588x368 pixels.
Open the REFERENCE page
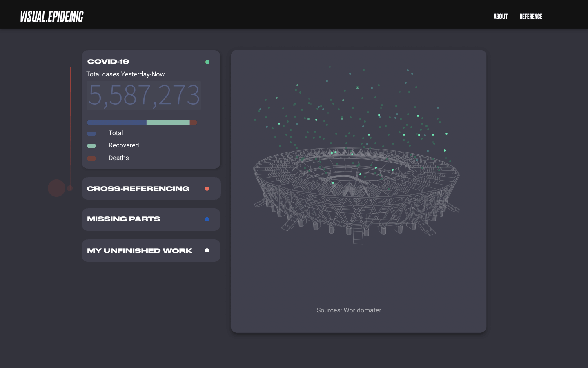click(531, 16)
